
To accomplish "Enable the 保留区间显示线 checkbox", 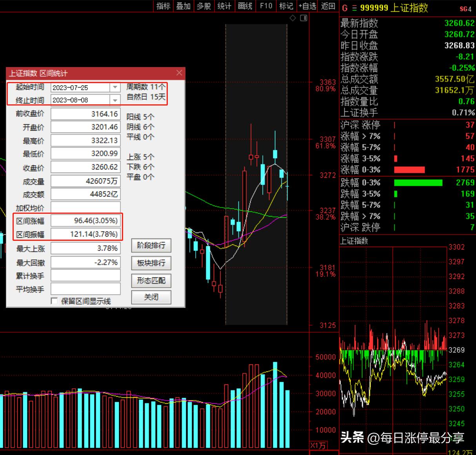I will (55, 301).
